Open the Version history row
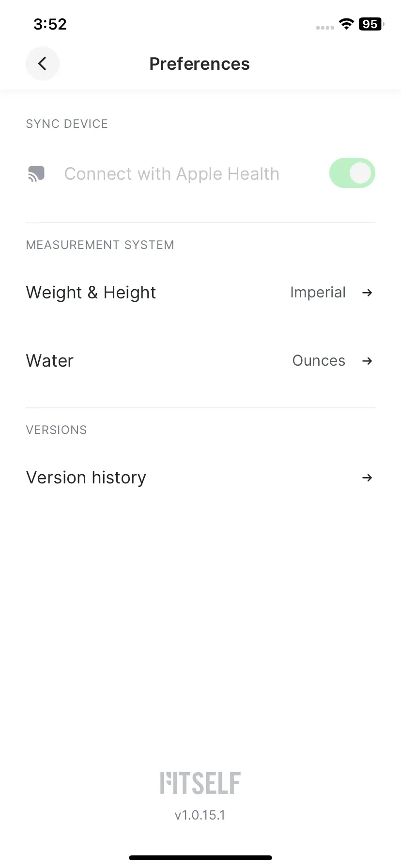The image size is (401, 868). click(x=200, y=478)
